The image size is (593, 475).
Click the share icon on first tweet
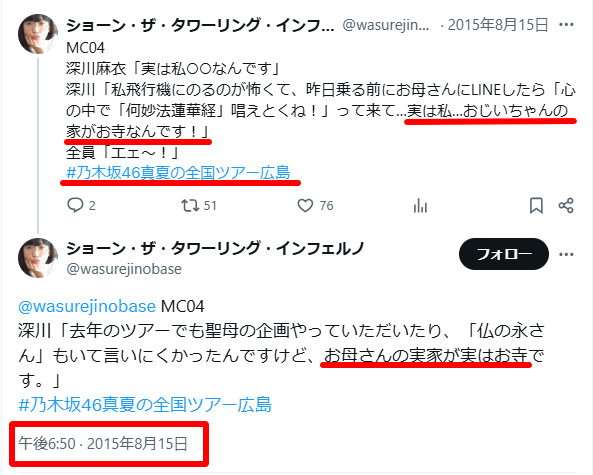(566, 205)
